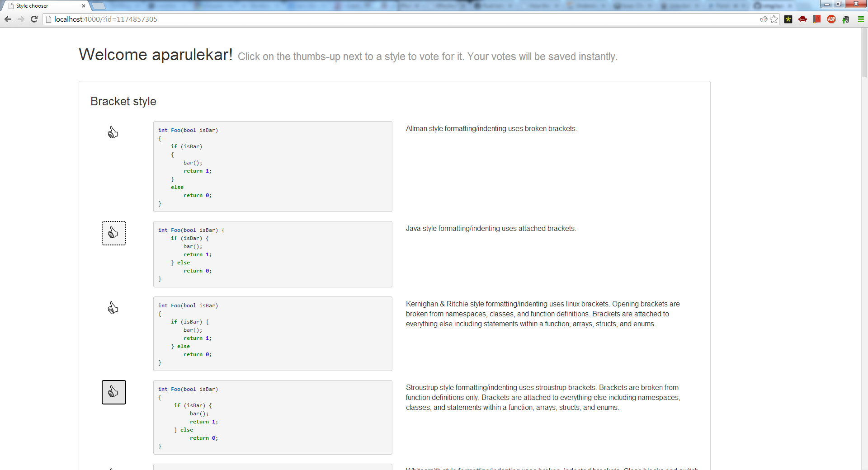This screenshot has height=470, width=868.
Task: Open the red armchair extension
Action: 802,19
